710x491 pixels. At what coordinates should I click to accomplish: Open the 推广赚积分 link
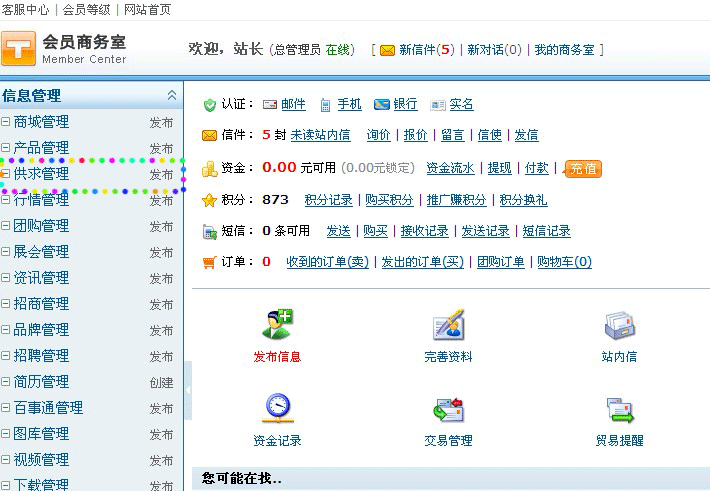[x=456, y=200]
